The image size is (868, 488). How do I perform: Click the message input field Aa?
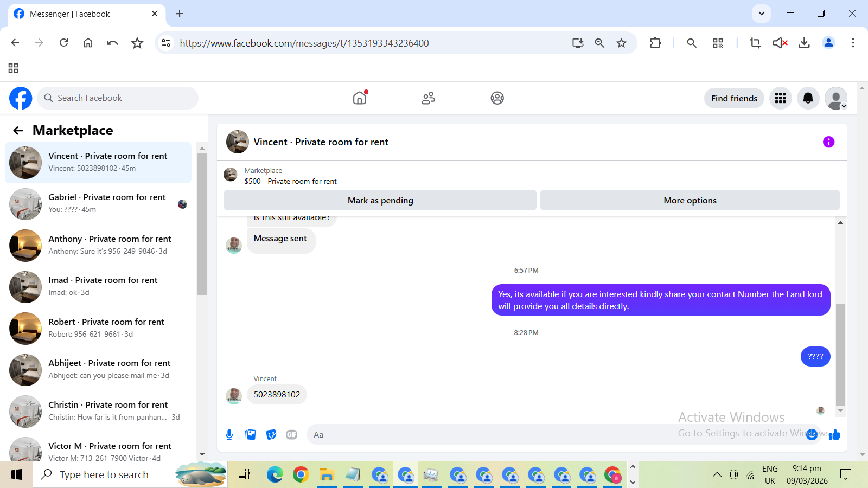pos(564,434)
